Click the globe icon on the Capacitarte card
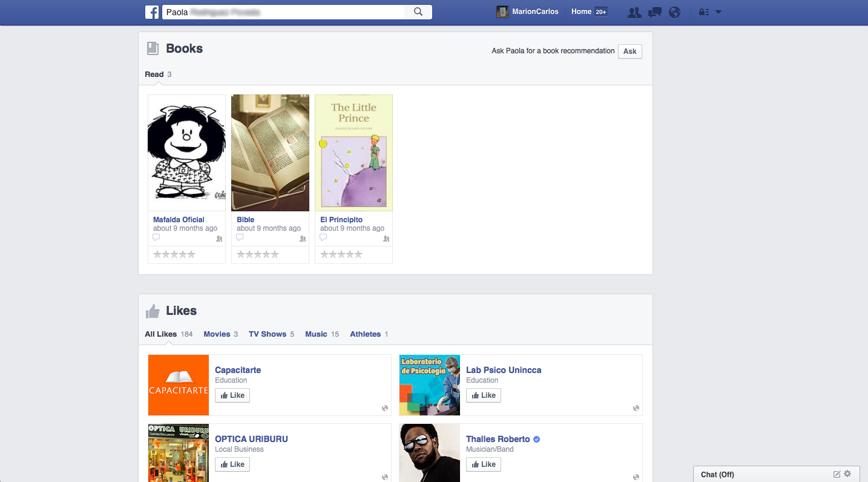This screenshot has height=482, width=868. [x=385, y=408]
